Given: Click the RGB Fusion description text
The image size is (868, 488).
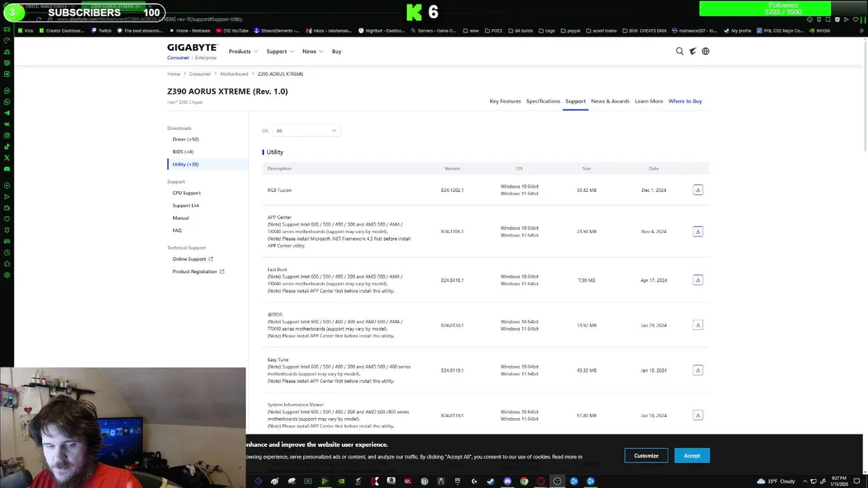Looking at the screenshot, I should coord(279,190).
